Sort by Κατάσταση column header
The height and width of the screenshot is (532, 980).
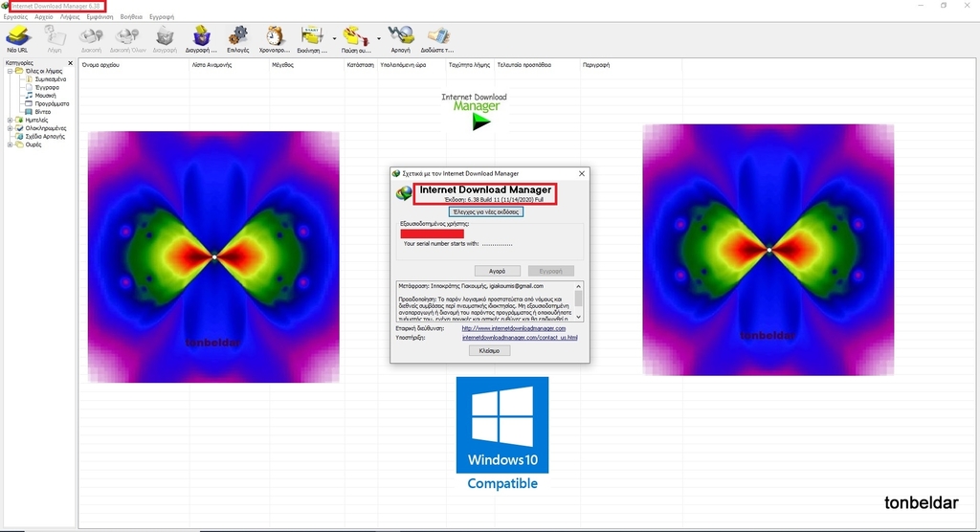tap(361, 64)
